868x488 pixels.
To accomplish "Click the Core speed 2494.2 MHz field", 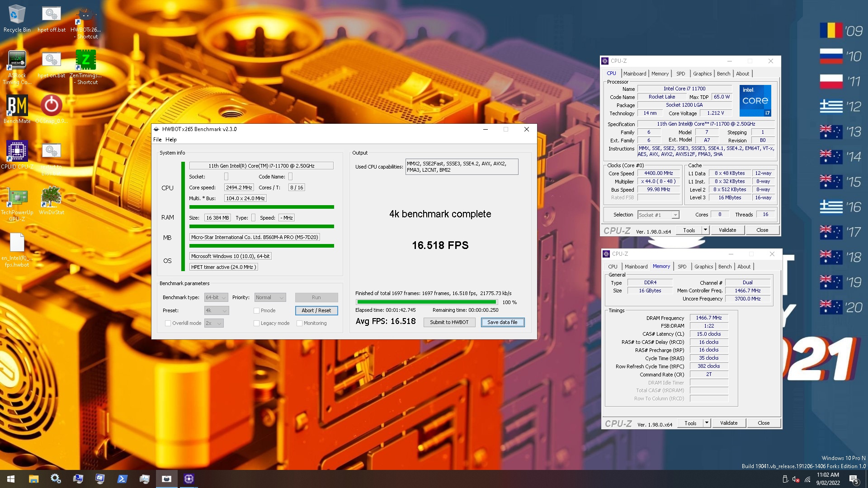I will (239, 188).
